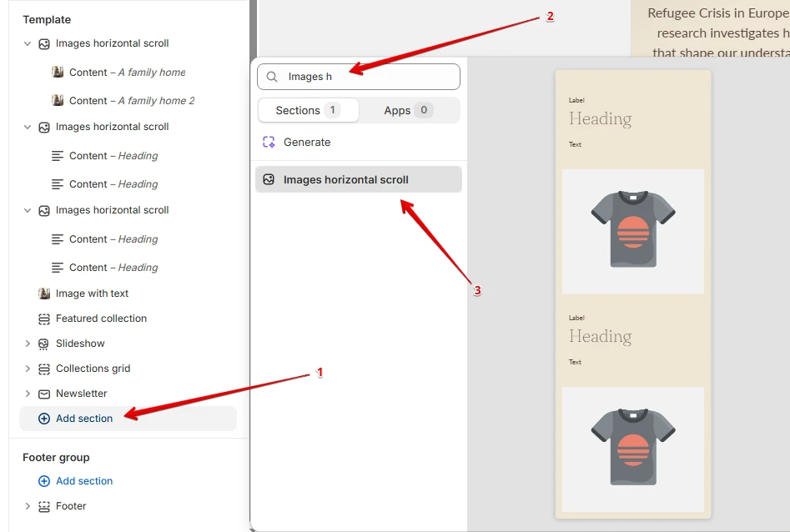Screen dimensions: 790x532
Task: Select the Collections grid section label
Action: pyautogui.click(x=93, y=369)
